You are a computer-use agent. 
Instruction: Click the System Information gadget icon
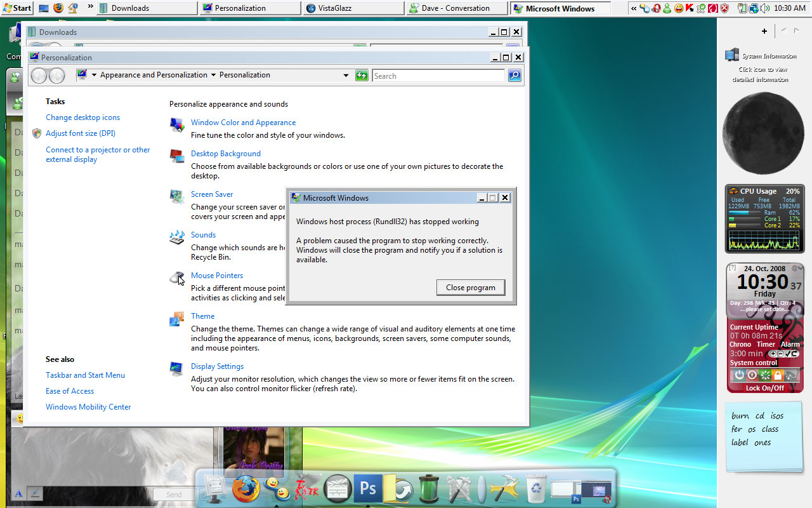pos(733,55)
